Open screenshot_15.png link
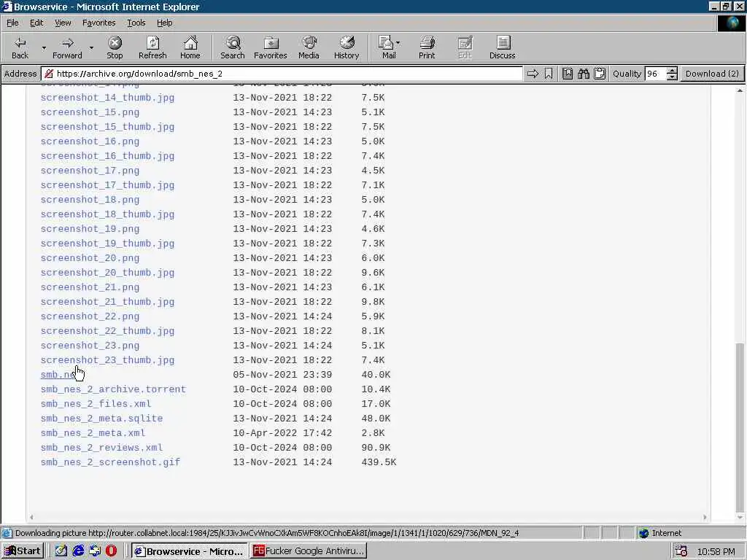The width and height of the screenshot is (747, 560). point(90,112)
